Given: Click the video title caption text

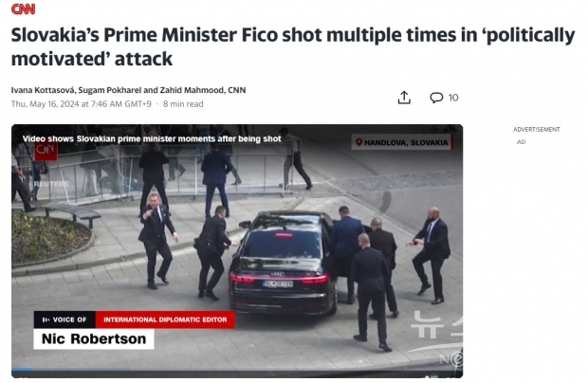Looking at the screenshot, I should [152, 138].
